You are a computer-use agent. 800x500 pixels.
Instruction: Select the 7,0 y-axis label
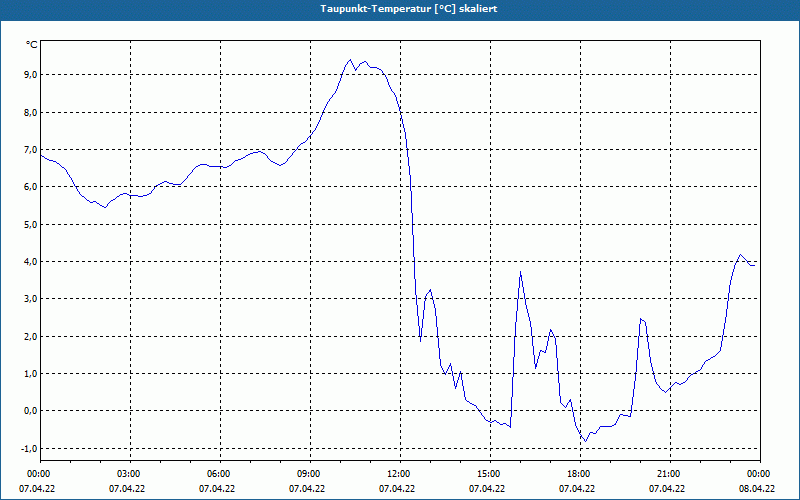click(30, 149)
